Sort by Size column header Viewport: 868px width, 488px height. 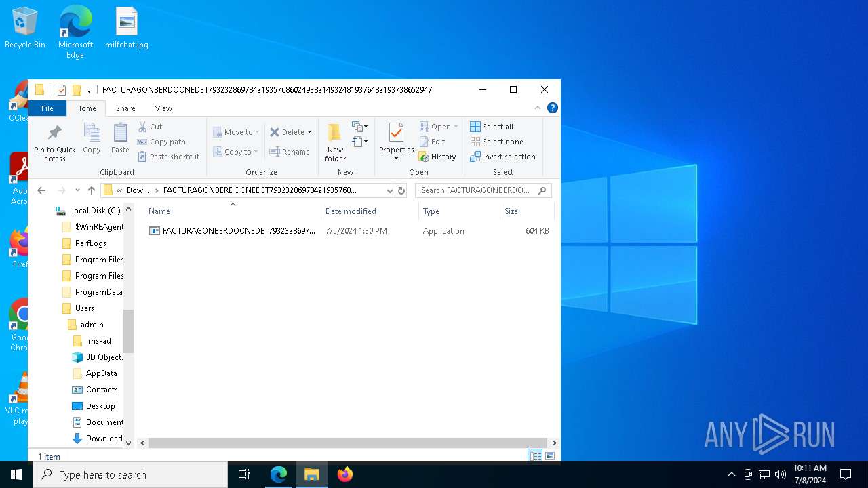pos(527,211)
